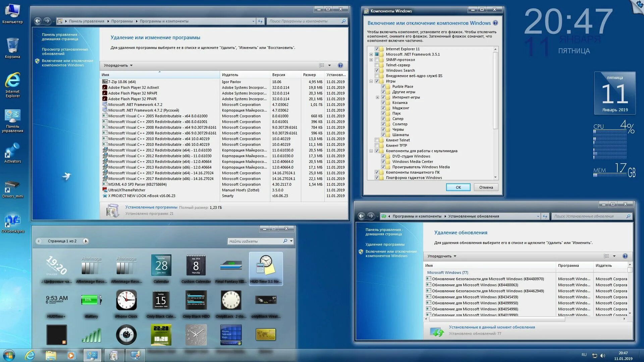Viewport: 644px width, 362px height.
Task: Click the Издатель column header
Action: pos(230,75)
